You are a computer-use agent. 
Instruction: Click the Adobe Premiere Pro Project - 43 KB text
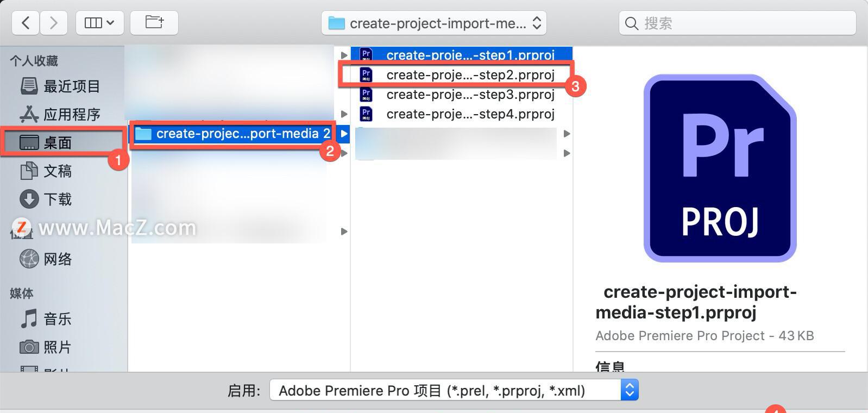(x=705, y=336)
